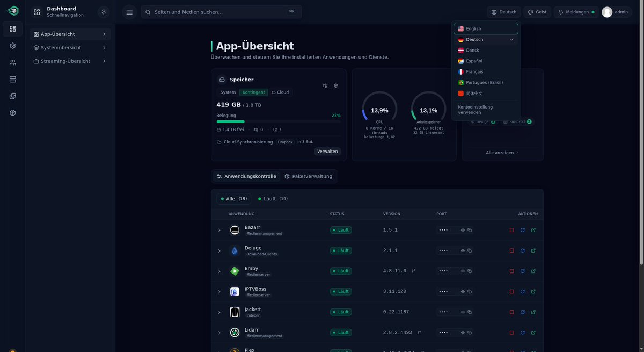Choose Kontoeinstellung verwenden option

coord(486,110)
